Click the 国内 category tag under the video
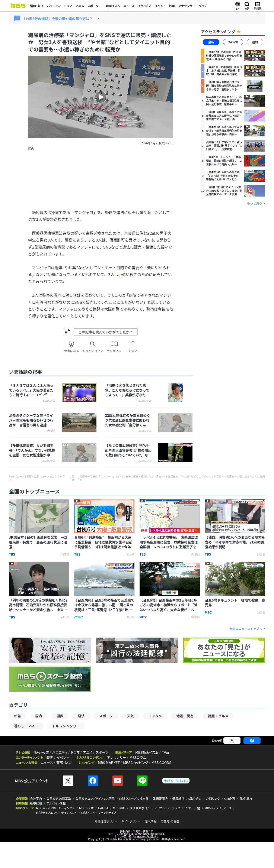Viewport: 274px width, 868px height. pos(31,149)
